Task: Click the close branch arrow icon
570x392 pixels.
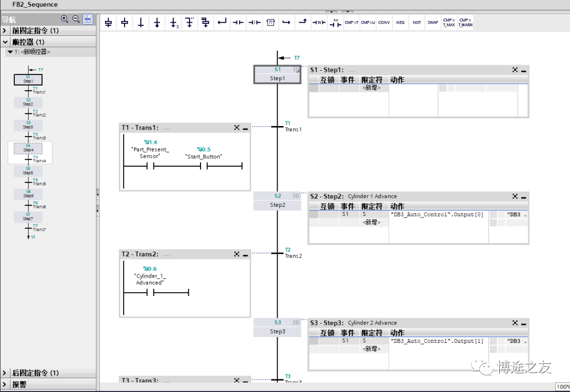Action: 222,23
